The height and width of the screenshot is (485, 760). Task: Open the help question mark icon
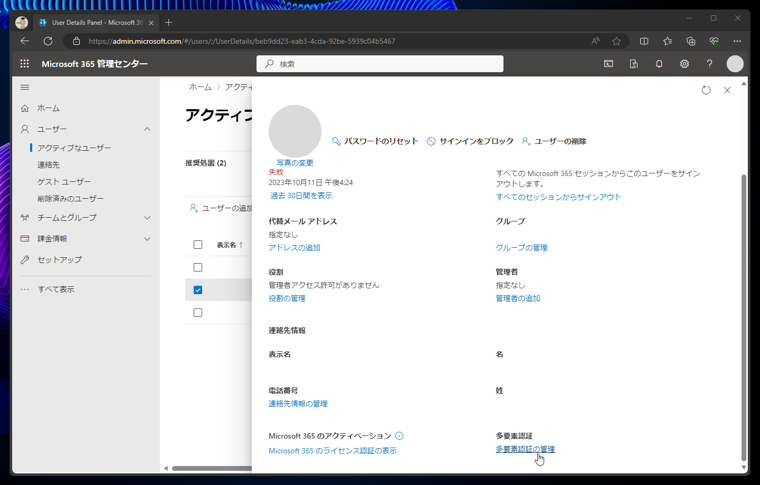(710, 63)
